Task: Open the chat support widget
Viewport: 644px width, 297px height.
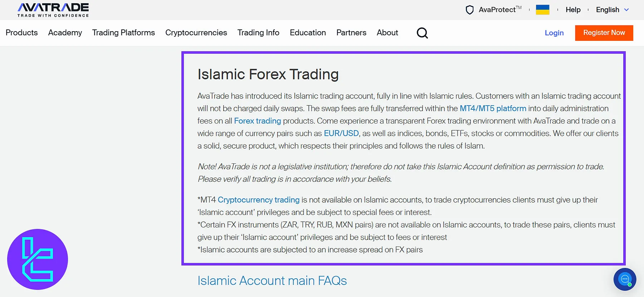Action: click(625, 279)
